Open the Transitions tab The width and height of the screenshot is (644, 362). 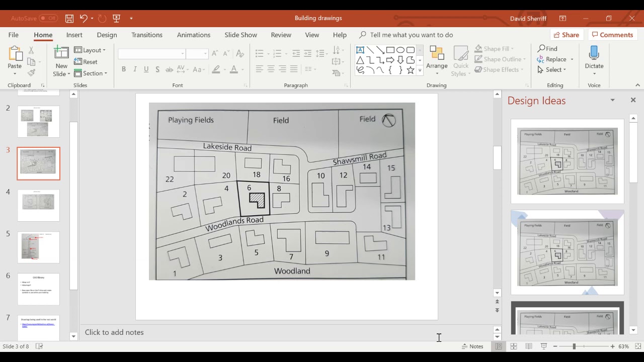click(x=147, y=35)
